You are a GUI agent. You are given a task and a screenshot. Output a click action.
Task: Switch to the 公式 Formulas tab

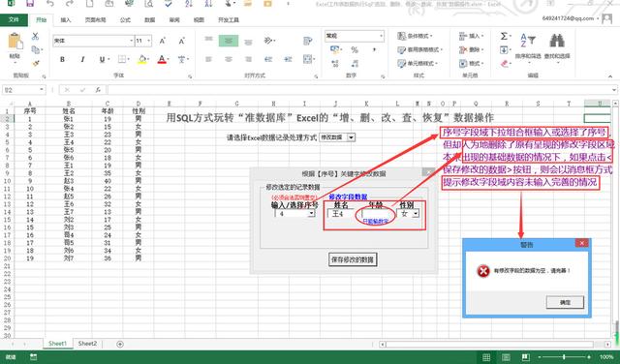pos(125,19)
